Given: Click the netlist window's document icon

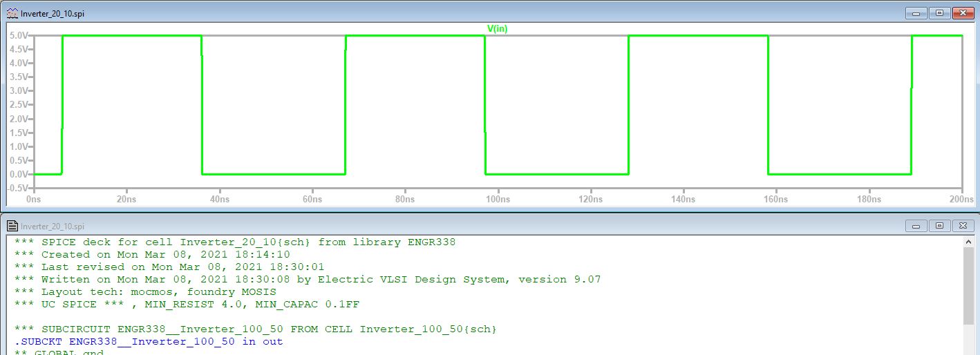Looking at the screenshot, I should coord(12,226).
